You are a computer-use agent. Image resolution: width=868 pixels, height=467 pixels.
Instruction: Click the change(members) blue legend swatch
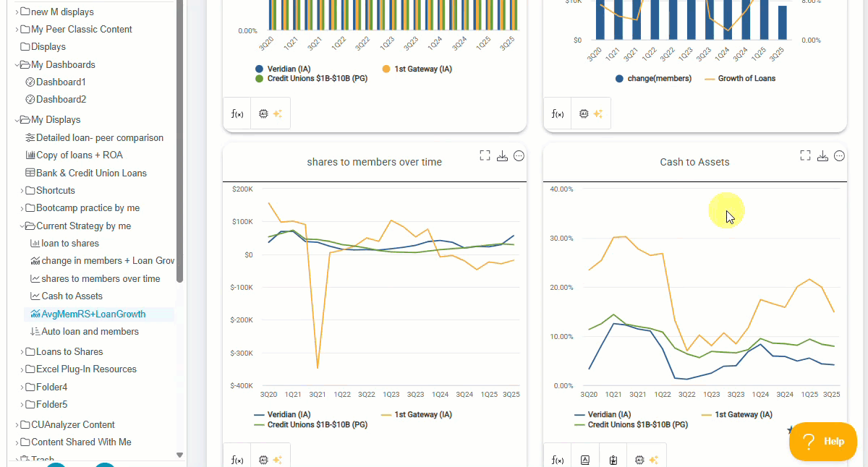click(x=619, y=78)
